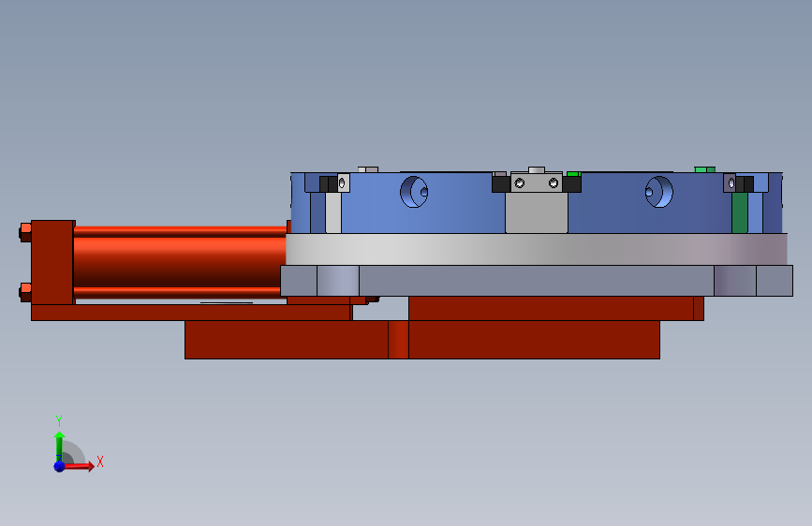Select the left circular hole on blue body
This screenshot has height=526, width=812.
(414, 192)
